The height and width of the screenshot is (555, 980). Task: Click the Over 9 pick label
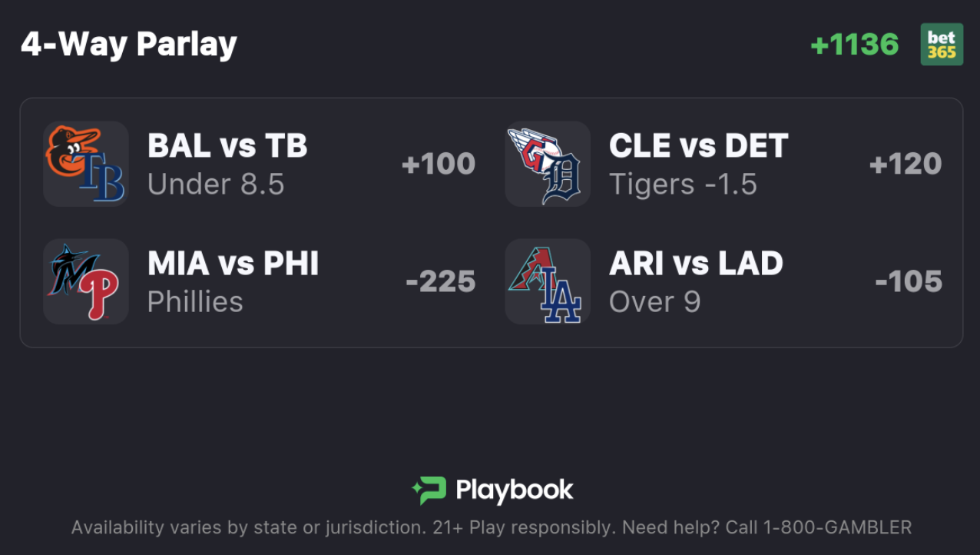point(654,302)
